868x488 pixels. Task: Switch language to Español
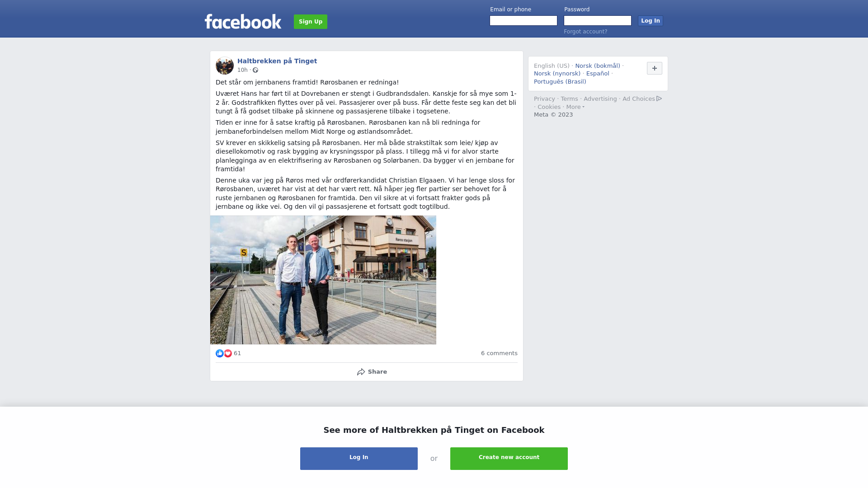click(598, 74)
